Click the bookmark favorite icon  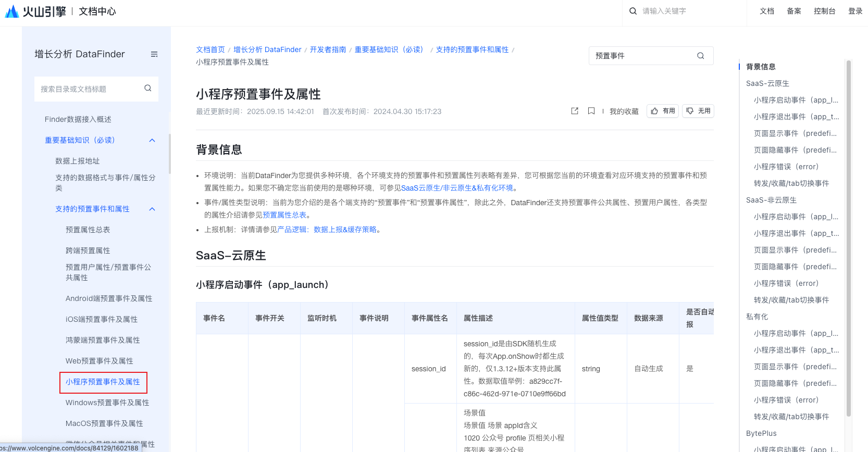pyautogui.click(x=591, y=111)
